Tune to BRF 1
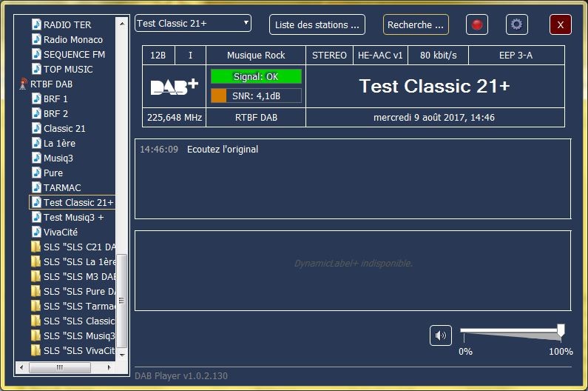The height and width of the screenshot is (391, 588). [x=50, y=98]
